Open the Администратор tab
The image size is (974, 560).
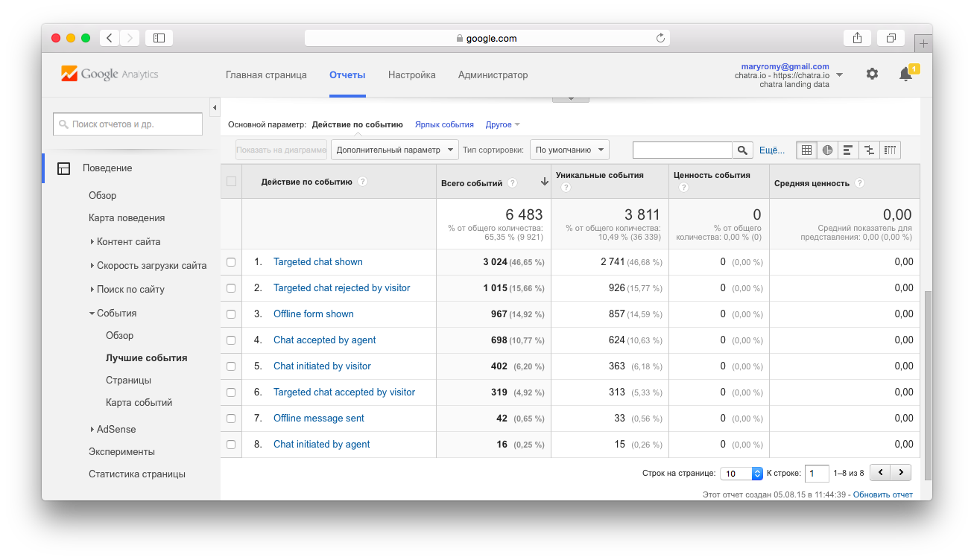493,75
